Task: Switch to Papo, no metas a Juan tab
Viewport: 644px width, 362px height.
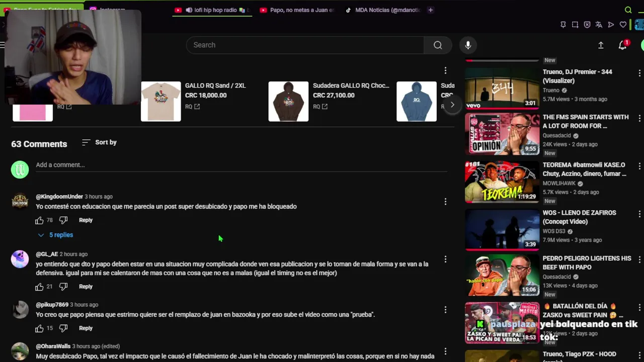Action: (297, 10)
